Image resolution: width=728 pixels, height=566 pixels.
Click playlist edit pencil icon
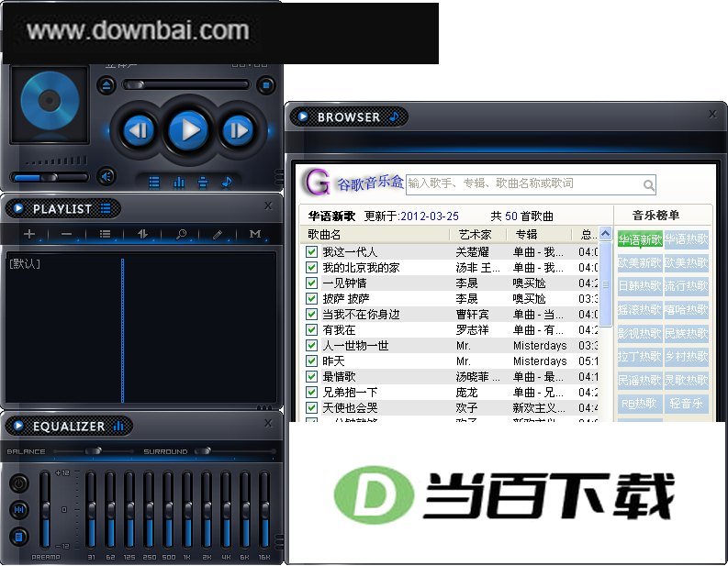coord(218,234)
